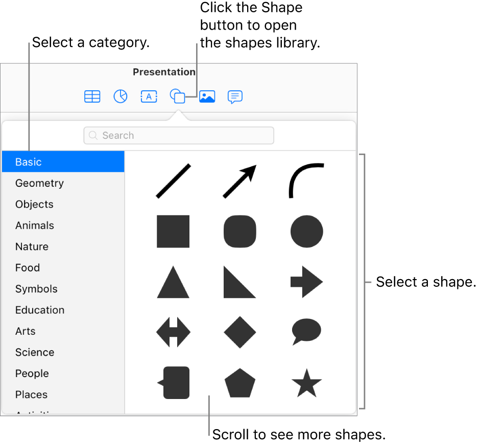
Task: Select the right-pointing arrow shape
Action: [x=307, y=282]
